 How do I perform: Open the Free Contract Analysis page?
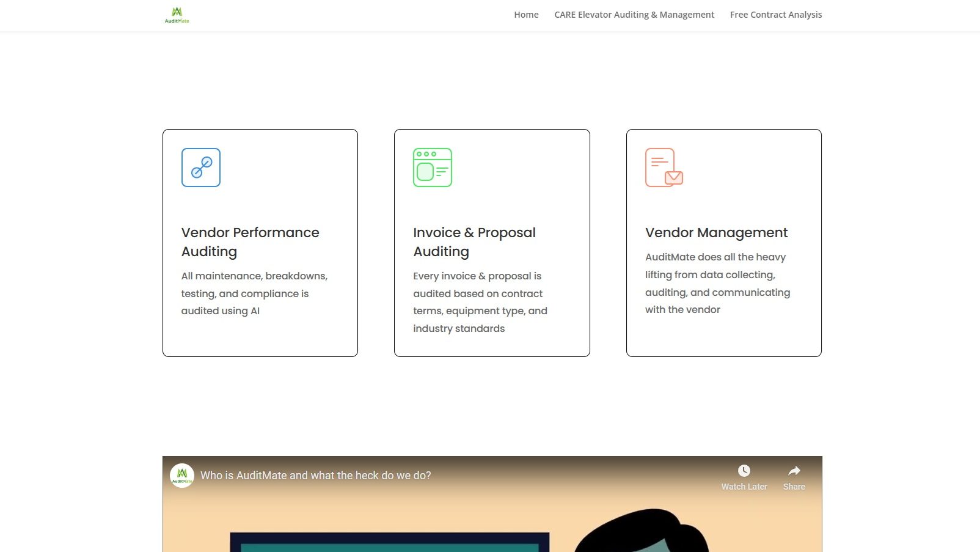point(776,15)
